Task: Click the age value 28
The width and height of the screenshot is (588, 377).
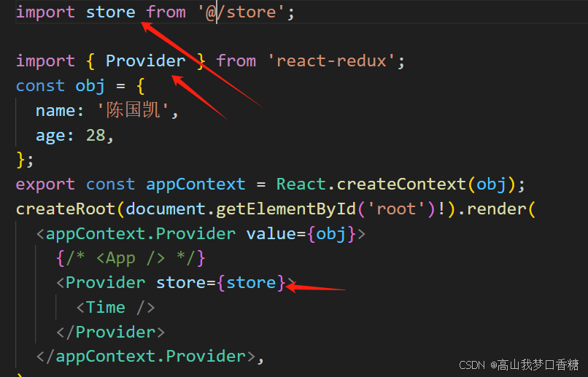Action: pyautogui.click(x=96, y=136)
